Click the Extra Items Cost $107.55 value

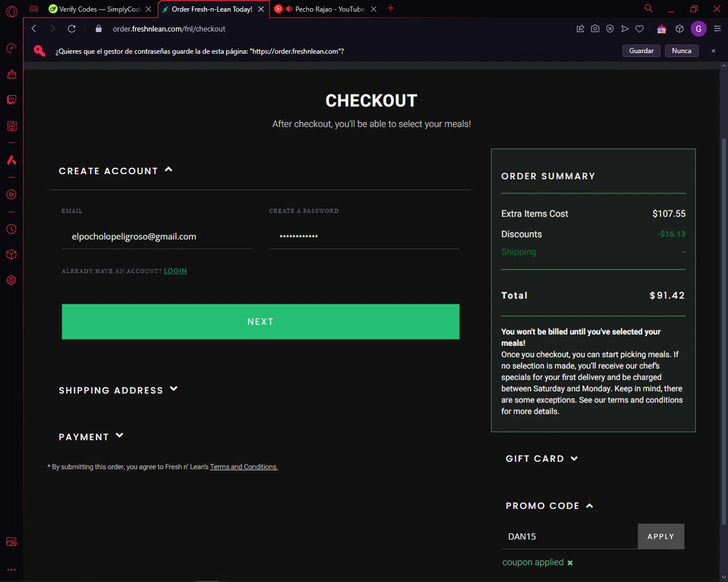(669, 213)
